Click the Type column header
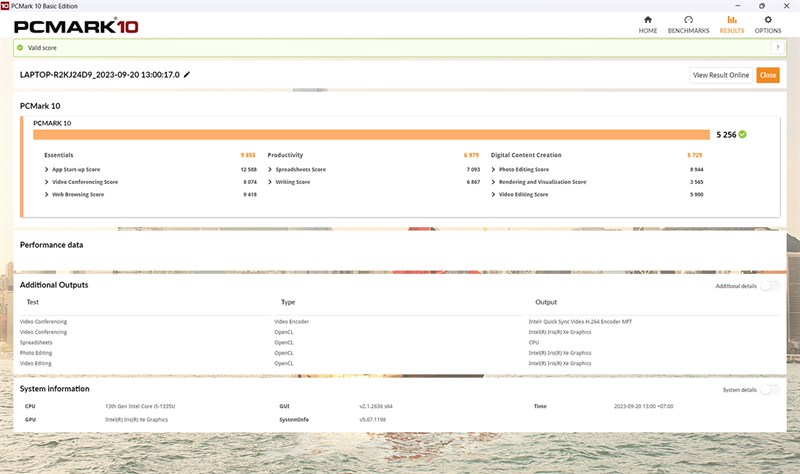Screen dimensions: 800x474 click(x=288, y=302)
